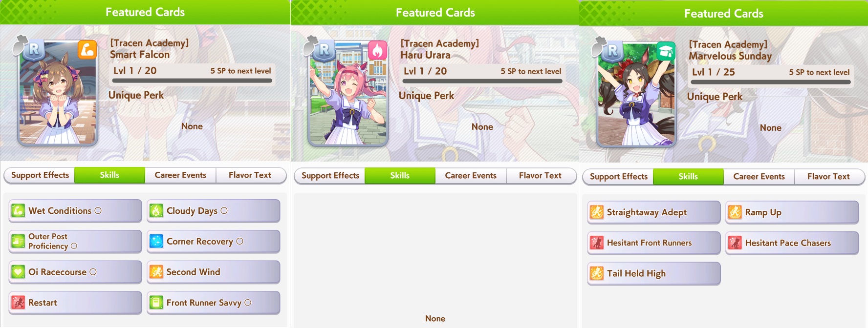Open the Second Wind skill
This screenshot has height=328, width=868.
coord(214,272)
